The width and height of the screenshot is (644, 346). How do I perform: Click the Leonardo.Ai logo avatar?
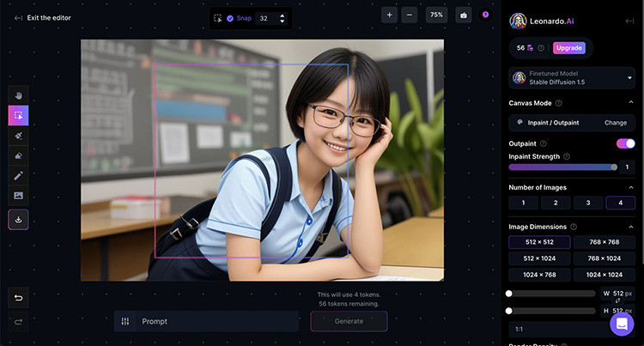click(518, 21)
